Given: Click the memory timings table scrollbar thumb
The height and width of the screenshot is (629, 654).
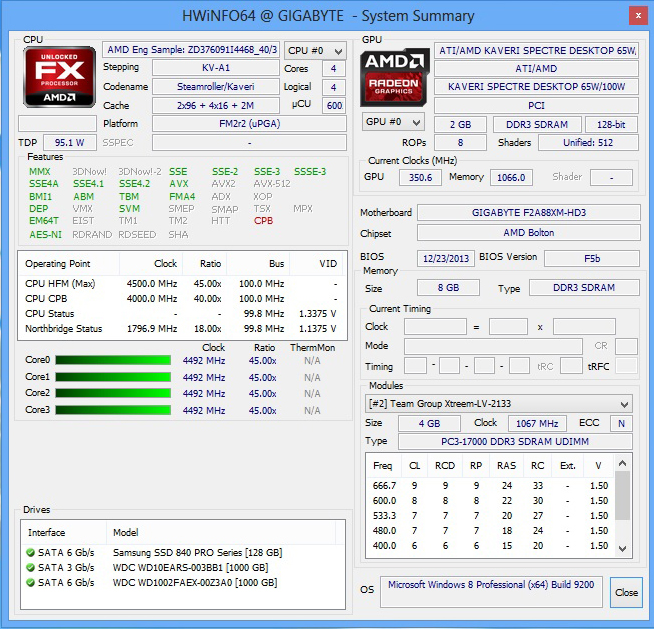Looking at the screenshot, I should click(x=622, y=496).
